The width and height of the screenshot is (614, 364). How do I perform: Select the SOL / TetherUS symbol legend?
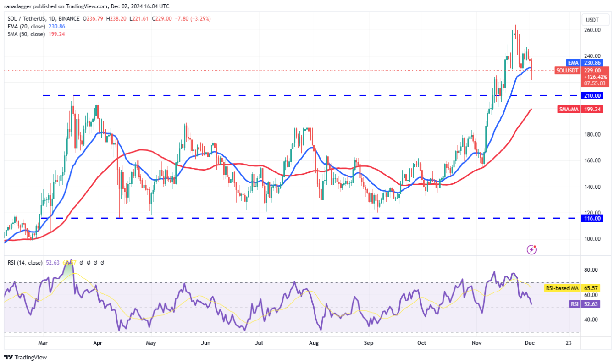coord(44,19)
